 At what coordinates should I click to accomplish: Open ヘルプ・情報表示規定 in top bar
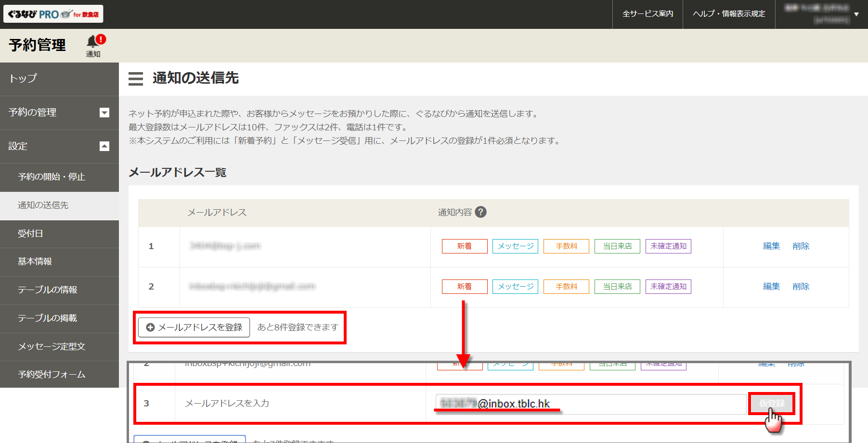coord(729,14)
